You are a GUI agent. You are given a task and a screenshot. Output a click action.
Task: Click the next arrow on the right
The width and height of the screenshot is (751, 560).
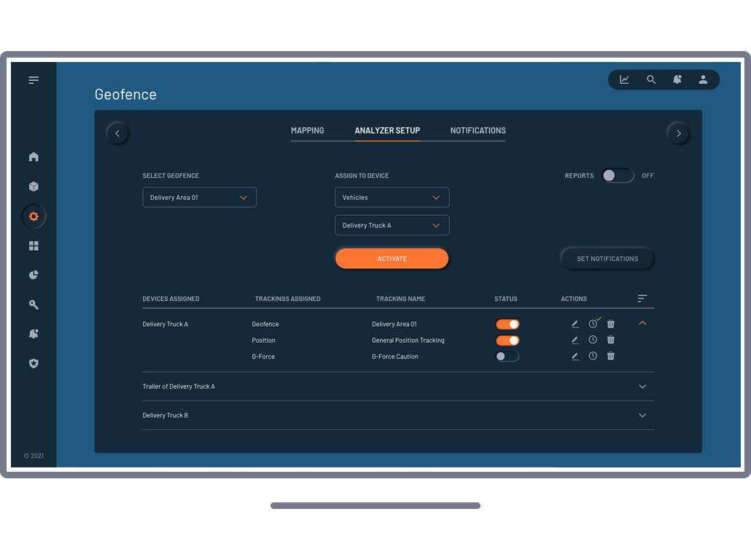tap(678, 133)
